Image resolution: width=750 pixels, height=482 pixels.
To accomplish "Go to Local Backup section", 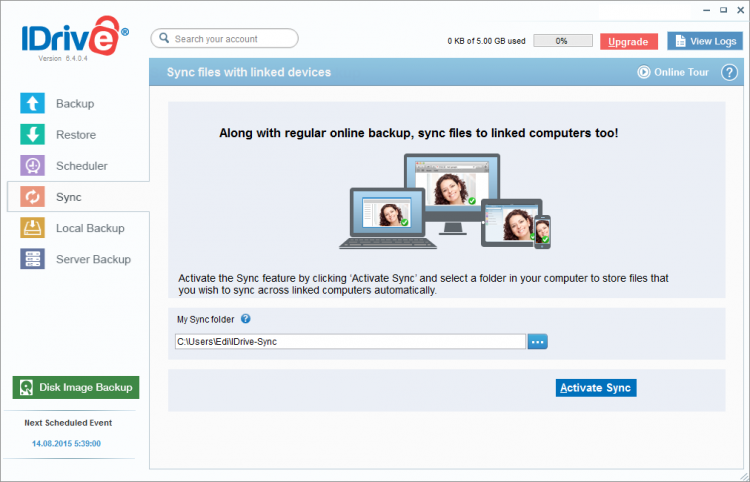I will pos(90,228).
